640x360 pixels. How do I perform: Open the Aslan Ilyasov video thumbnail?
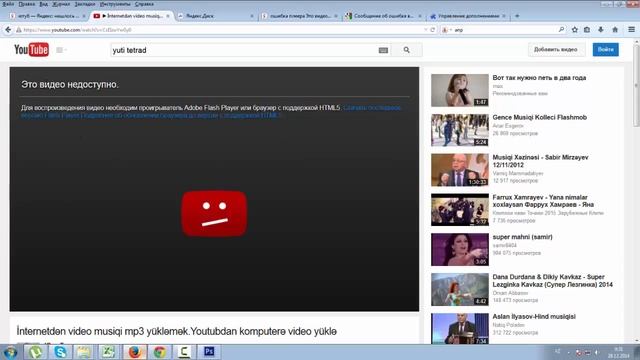pos(460,329)
